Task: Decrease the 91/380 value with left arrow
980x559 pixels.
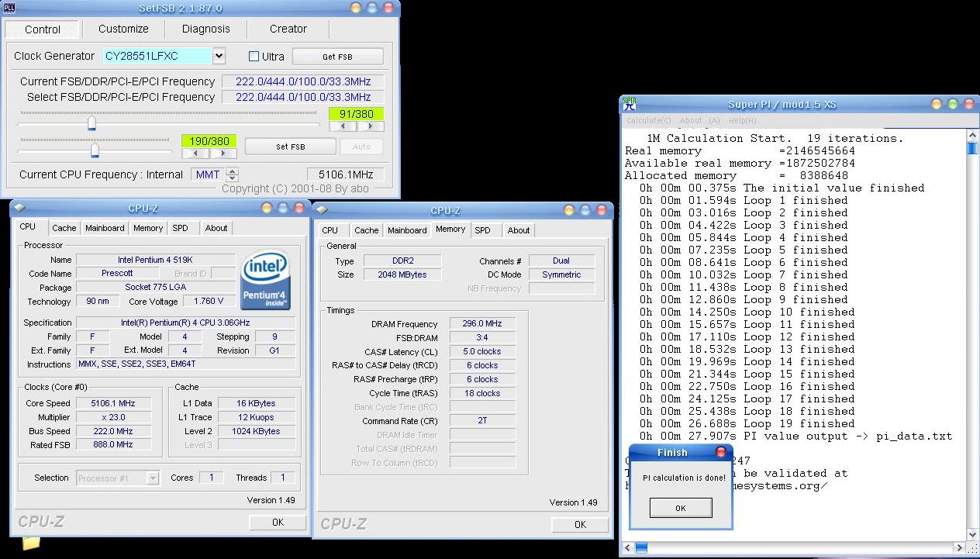Action: pyautogui.click(x=342, y=126)
